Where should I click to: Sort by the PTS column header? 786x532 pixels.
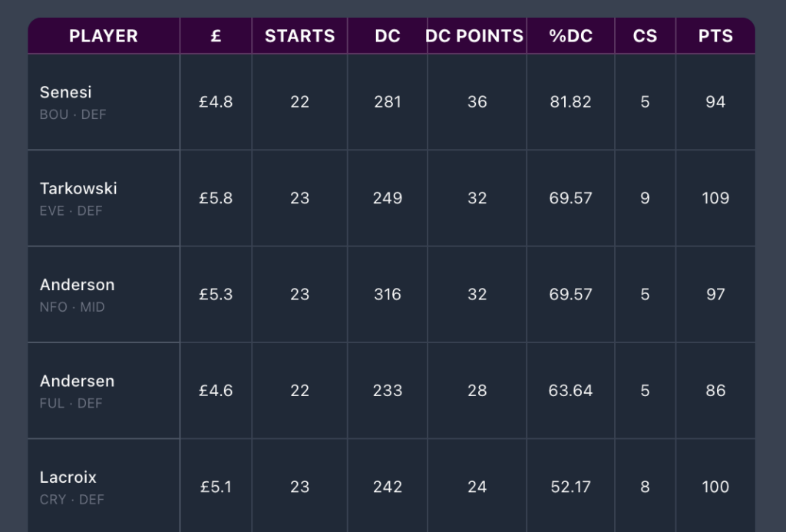coord(715,36)
